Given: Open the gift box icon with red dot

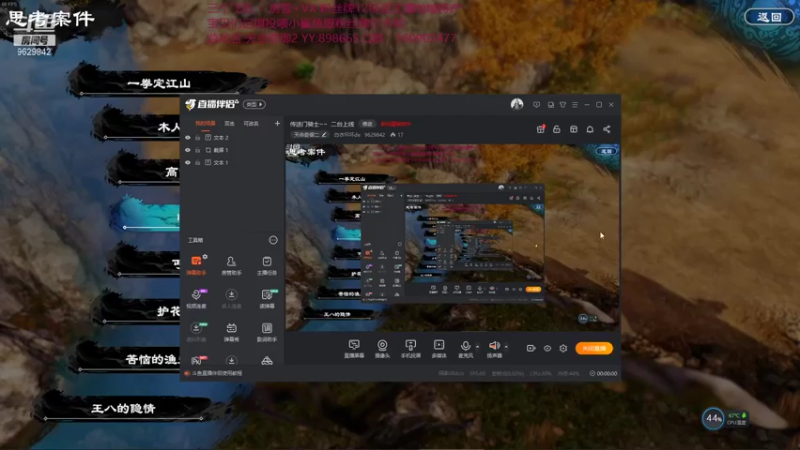Looking at the screenshot, I should pos(540,129).
